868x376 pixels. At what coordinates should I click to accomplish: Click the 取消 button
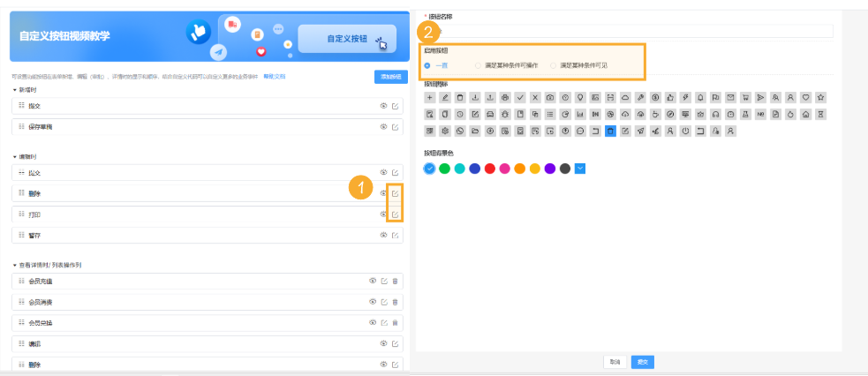615,362
